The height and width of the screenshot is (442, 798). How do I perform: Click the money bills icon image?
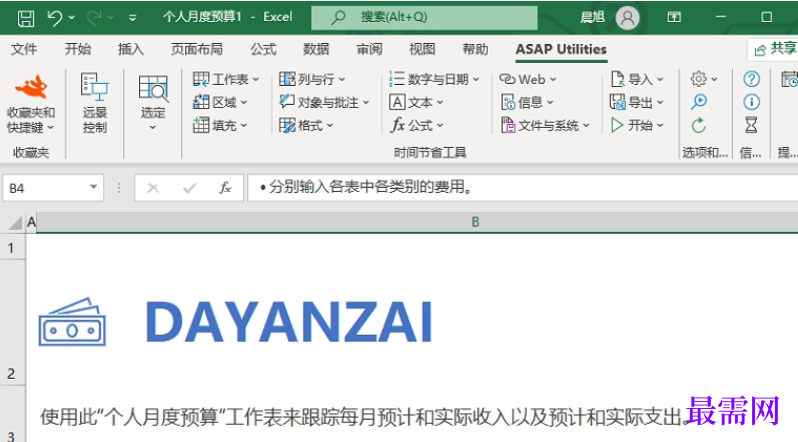point(72,322)
